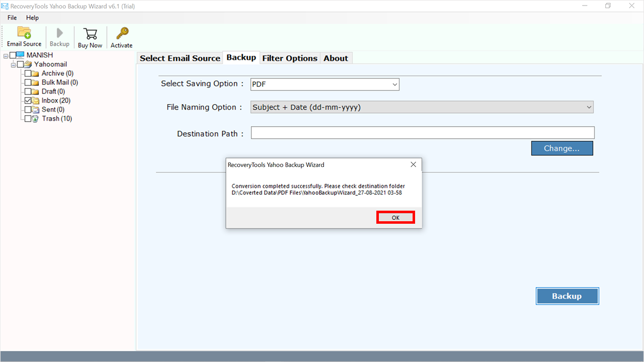Open the File menu
Image resolution: width=644 pixels, height=362 pixels.
tap(12, 18)
